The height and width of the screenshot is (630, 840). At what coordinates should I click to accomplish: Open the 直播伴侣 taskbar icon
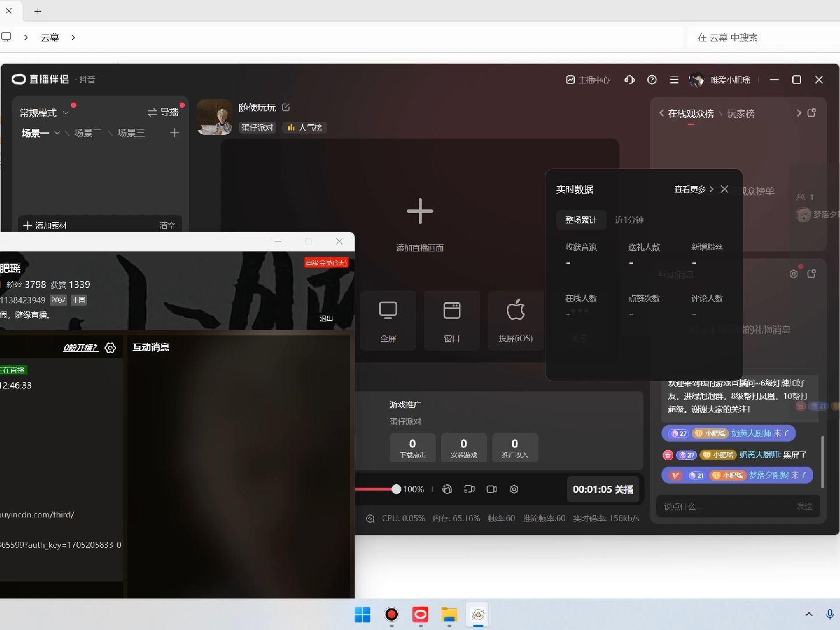point(421,615)
